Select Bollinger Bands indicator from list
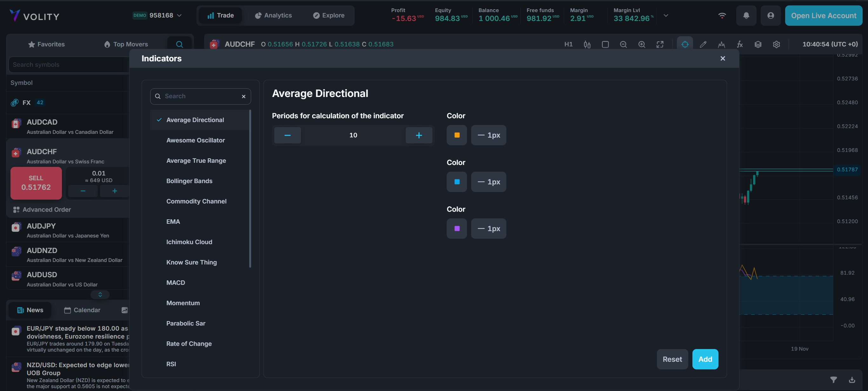This screenshot has width=868, height=391. coord(189,181)
